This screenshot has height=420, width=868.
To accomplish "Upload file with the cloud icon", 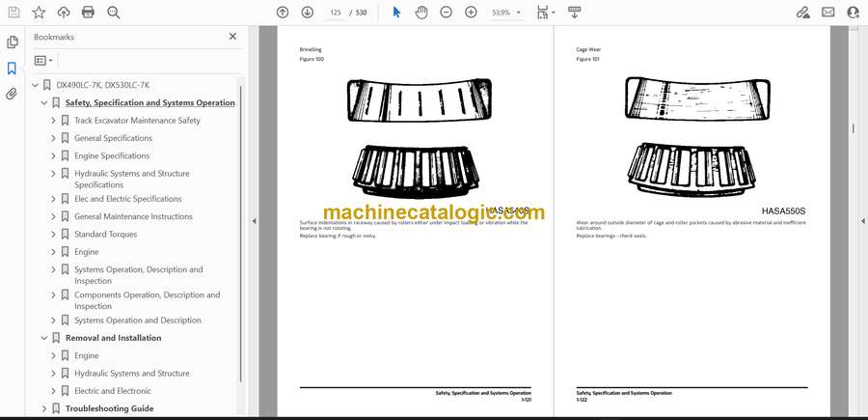I will (64, 13).
